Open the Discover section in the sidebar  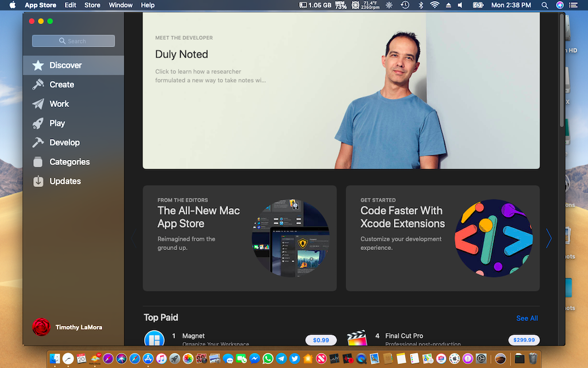[x=73, y=66]
